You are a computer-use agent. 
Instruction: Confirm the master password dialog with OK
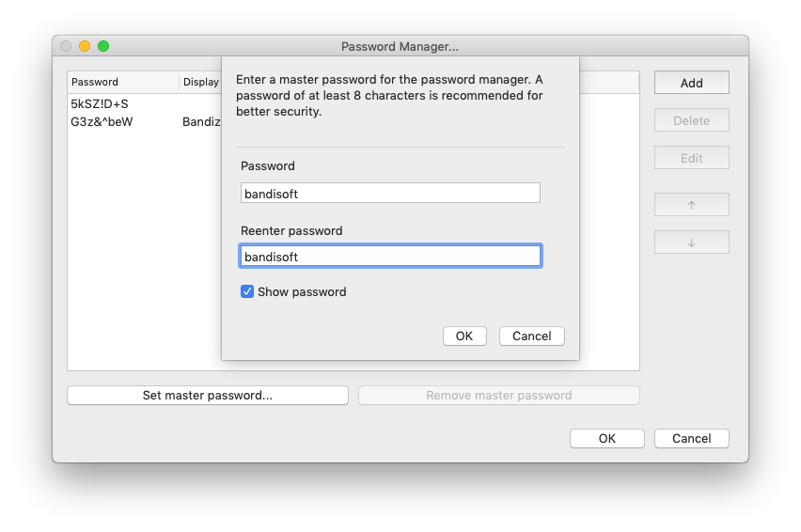pos(464,336)
